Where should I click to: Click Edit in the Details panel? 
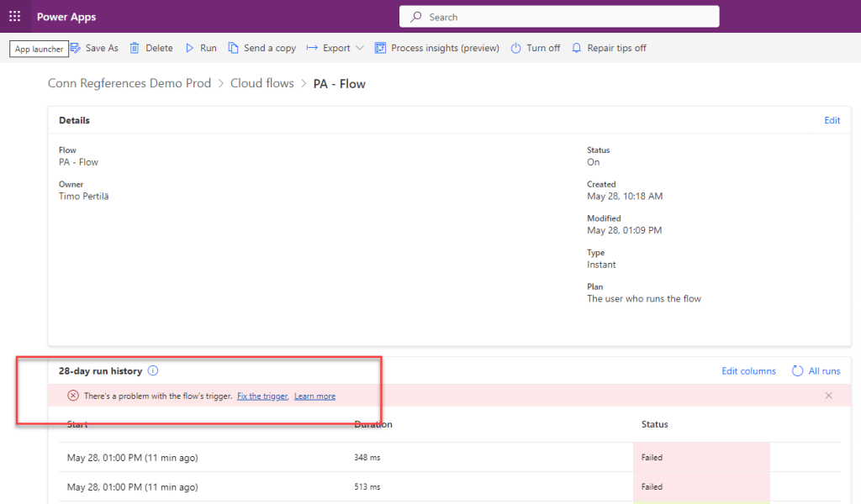832,120
